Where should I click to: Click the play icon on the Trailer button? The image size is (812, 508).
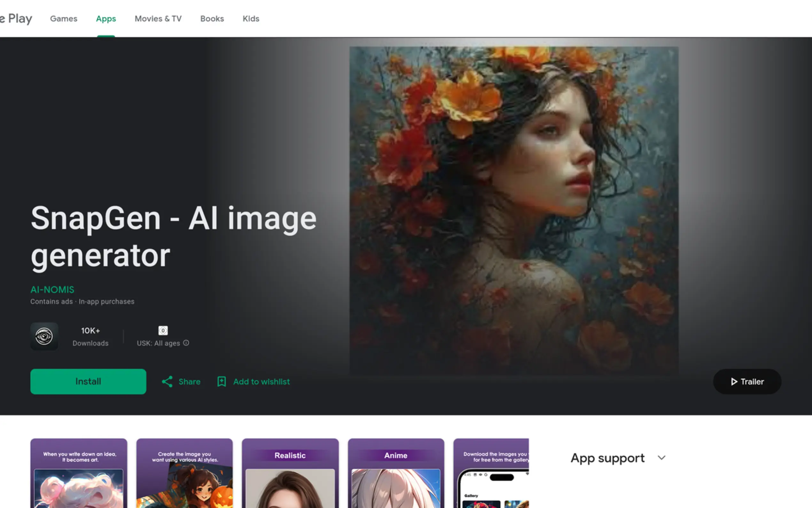[734, 382]
